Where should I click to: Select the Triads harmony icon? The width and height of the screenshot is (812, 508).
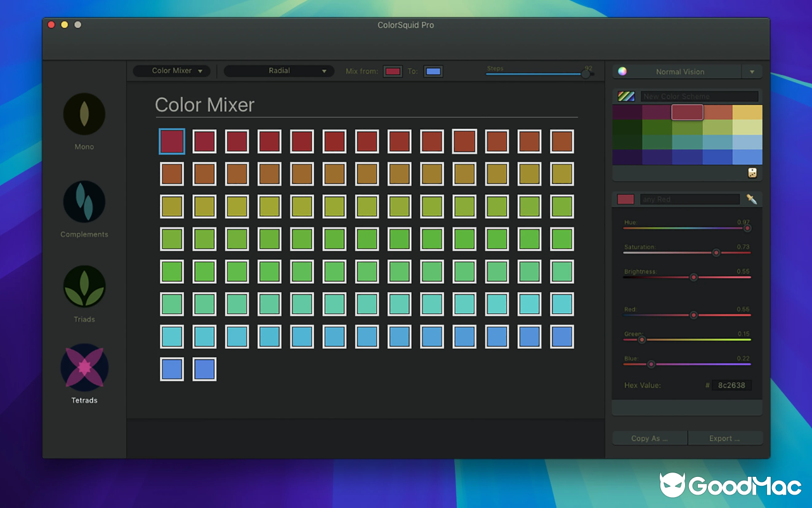pyautogui.click(x=84, y=286)
